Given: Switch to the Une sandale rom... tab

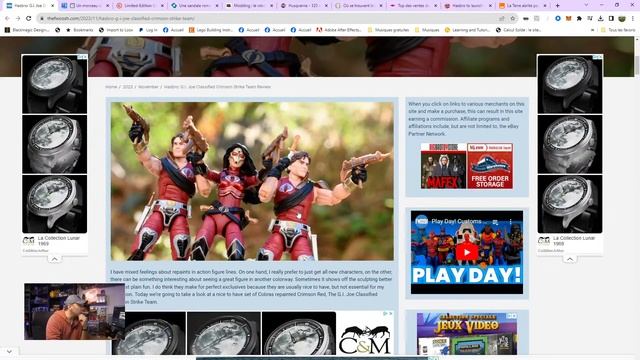Looking at the screenshot, I should click(x=194, y=6).
